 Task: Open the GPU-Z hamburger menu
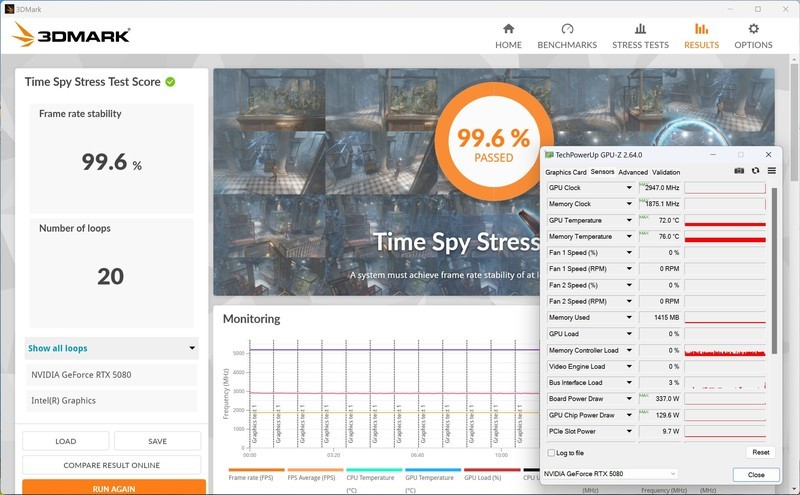(x=771, y=172)
